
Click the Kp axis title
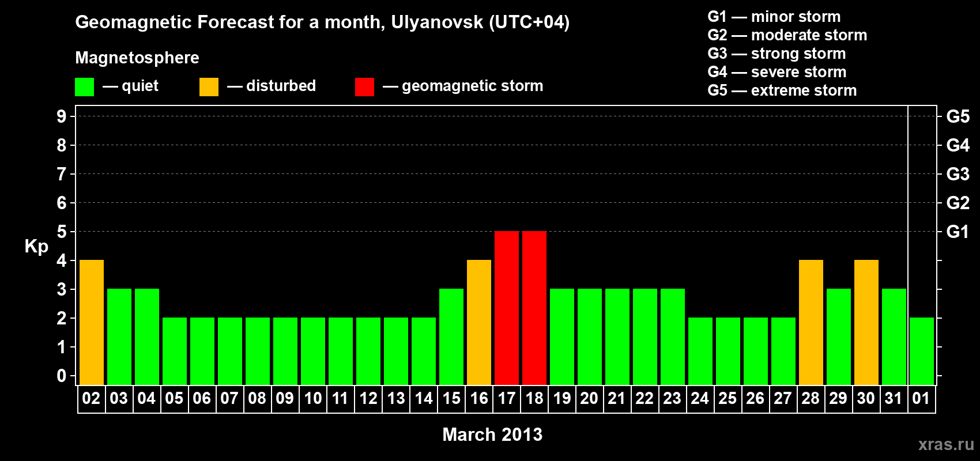tap(36, 247)
